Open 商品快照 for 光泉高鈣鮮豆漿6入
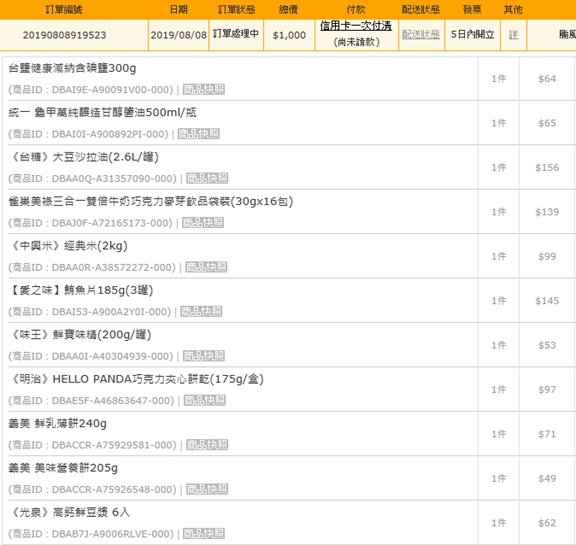 coord(204,534)
